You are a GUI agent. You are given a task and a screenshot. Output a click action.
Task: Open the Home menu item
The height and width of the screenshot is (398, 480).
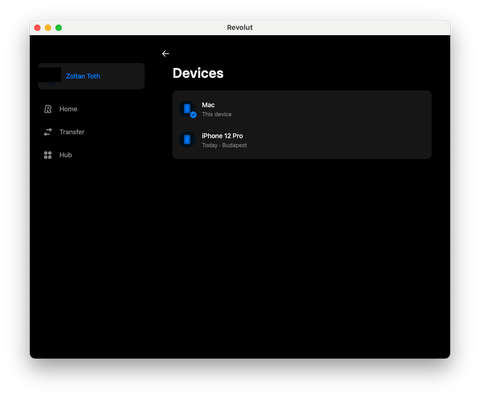[x=68, y=109]
